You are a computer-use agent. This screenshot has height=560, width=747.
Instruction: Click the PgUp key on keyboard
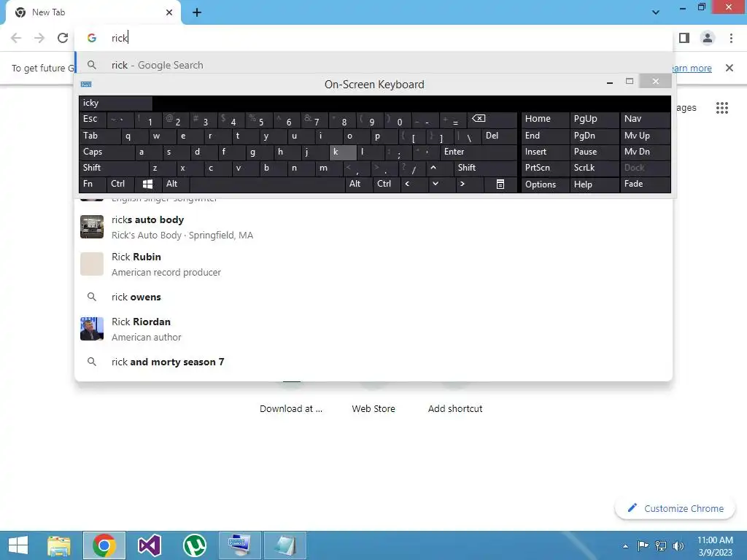(594, 120)
